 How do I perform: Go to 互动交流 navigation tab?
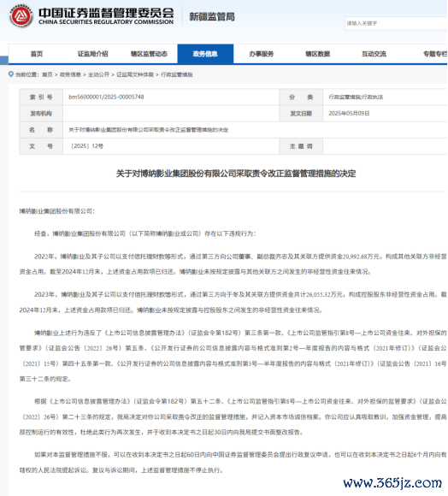374,54
